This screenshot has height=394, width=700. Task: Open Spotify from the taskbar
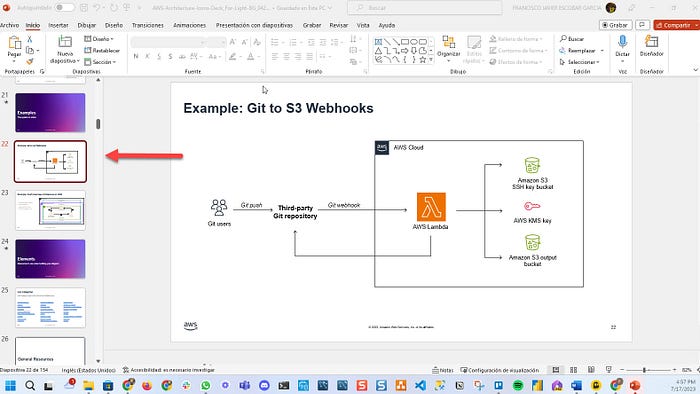click(x=518, y=385)
